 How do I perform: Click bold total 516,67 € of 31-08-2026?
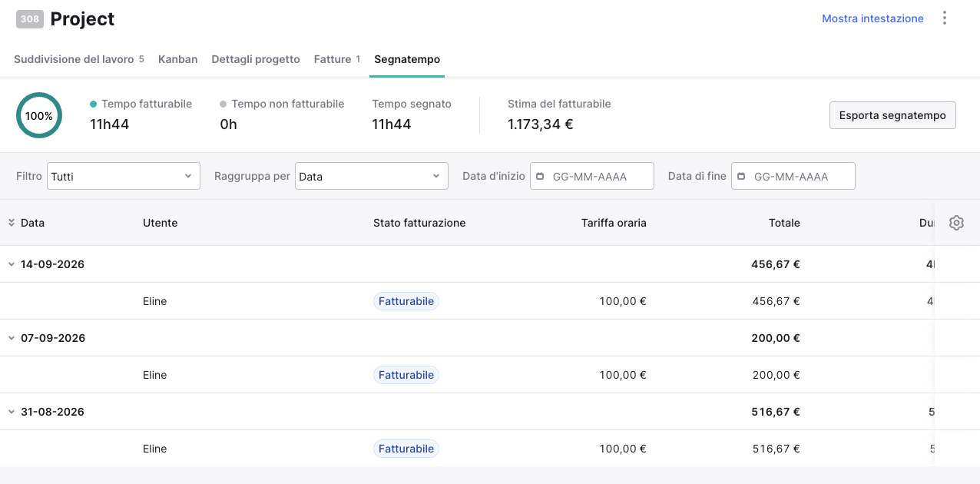pos(776,412)
